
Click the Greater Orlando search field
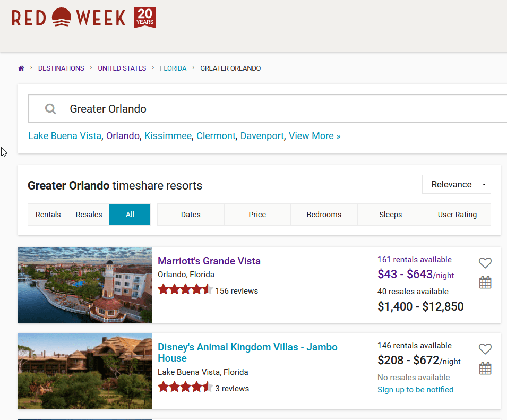pos(265,109)
